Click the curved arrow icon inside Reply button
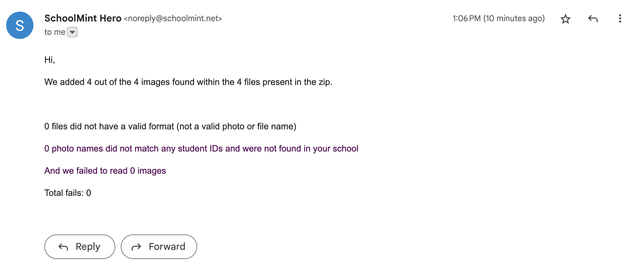The image size is (644, 273). [x=63, y=247]
